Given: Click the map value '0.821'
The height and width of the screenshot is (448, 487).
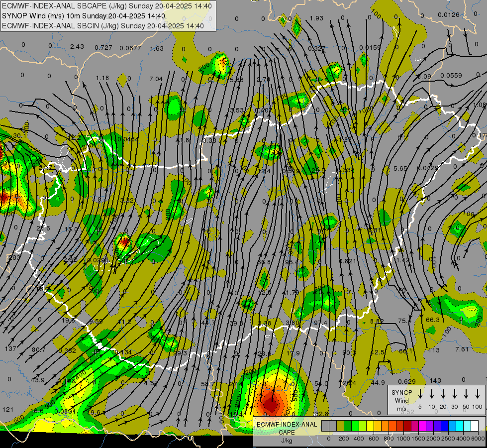Looking at the screenshot, I should tap(348, 261).
